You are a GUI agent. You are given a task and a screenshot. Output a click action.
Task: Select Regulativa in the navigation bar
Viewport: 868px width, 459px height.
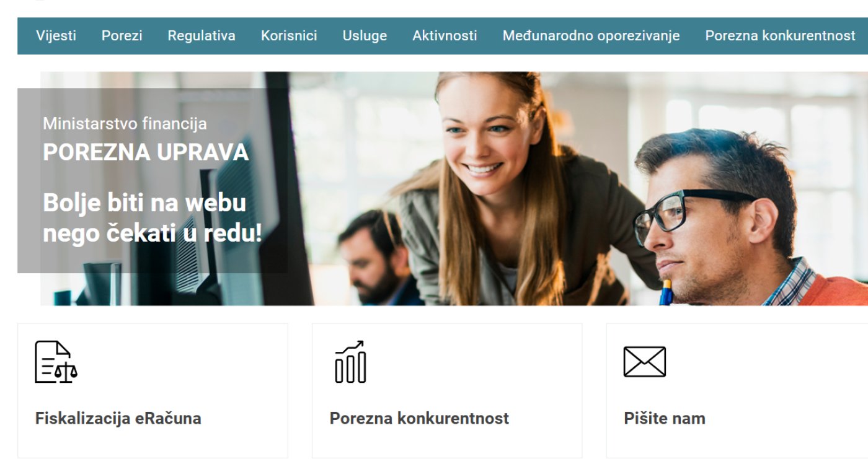tap(201, 36)
